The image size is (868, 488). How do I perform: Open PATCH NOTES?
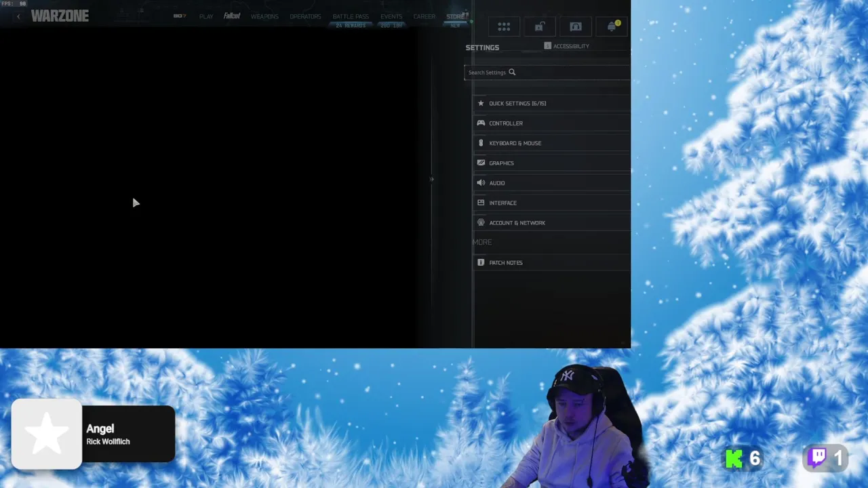coord(551,262)
